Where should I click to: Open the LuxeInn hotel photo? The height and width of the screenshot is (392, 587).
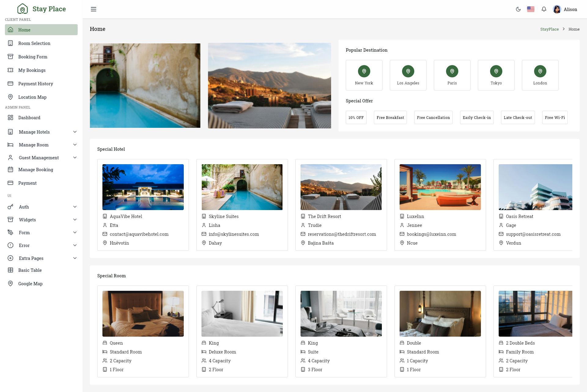pos(440,187)
